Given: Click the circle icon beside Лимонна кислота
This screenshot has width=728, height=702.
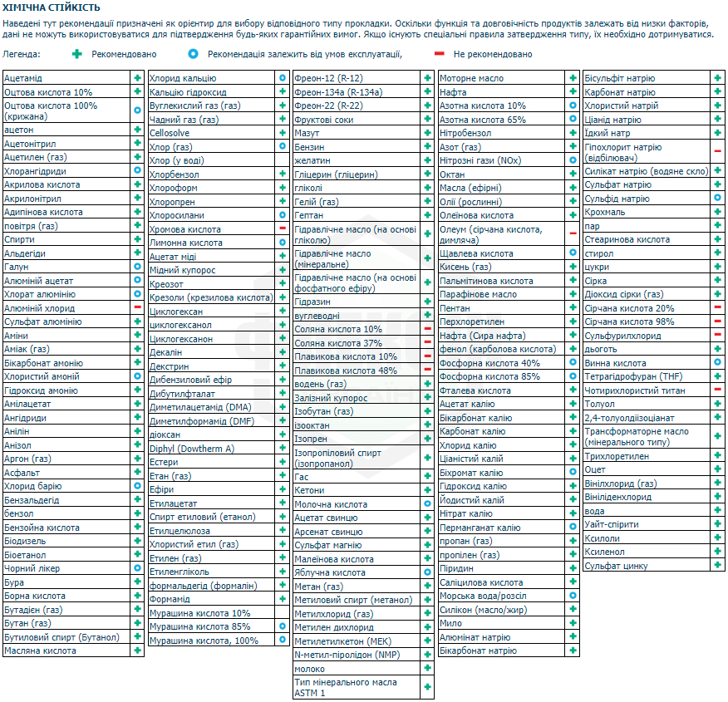Looking at the screenshot, I should pyautogui.click(x=283, y=243).
